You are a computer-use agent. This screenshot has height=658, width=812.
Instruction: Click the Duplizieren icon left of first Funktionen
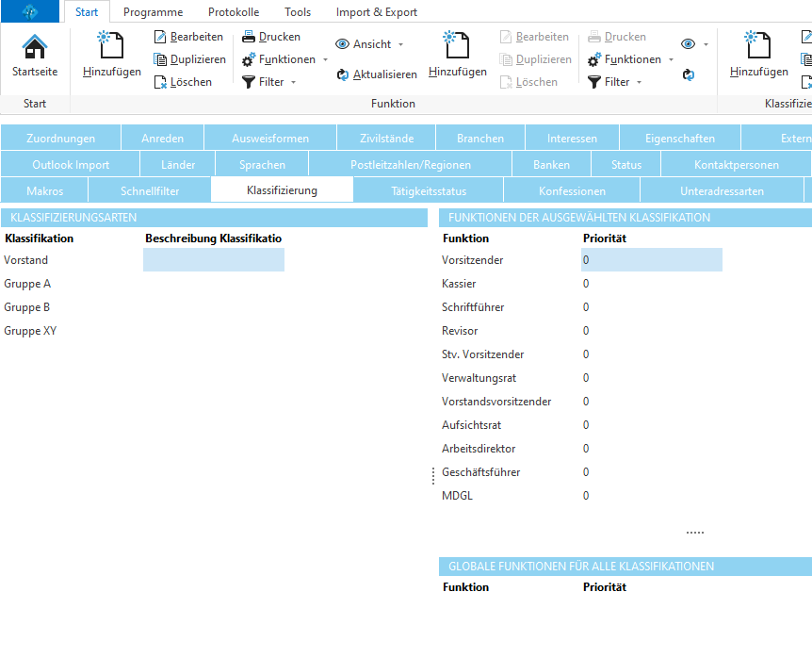[161, 59]
